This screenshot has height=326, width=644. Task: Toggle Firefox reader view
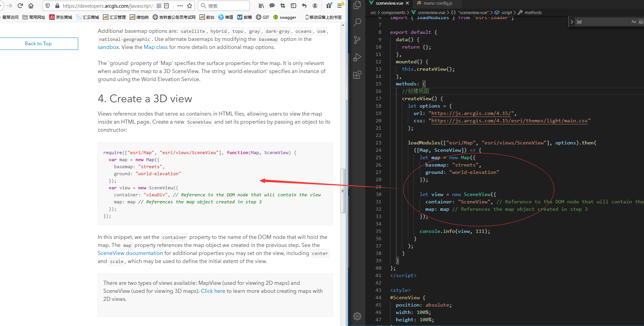tap(166, 6)
